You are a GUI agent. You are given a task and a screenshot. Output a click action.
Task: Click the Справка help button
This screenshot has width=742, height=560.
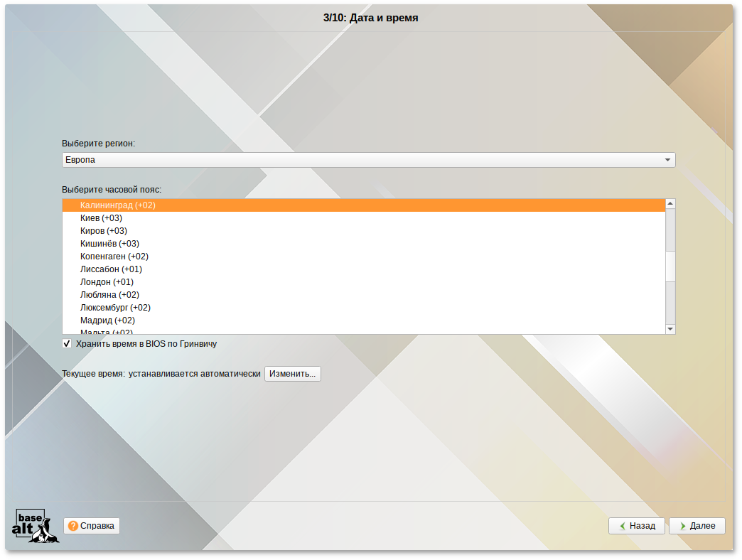coord(92,526)
